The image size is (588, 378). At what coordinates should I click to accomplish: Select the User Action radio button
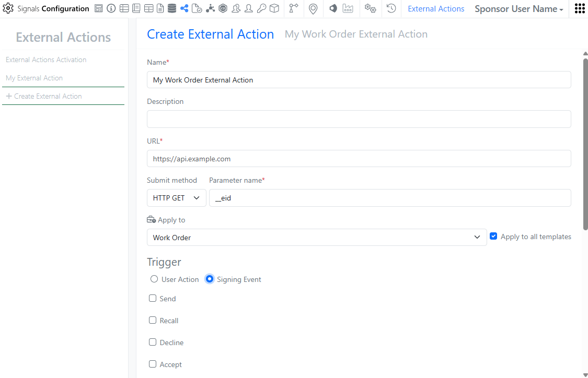154,279
